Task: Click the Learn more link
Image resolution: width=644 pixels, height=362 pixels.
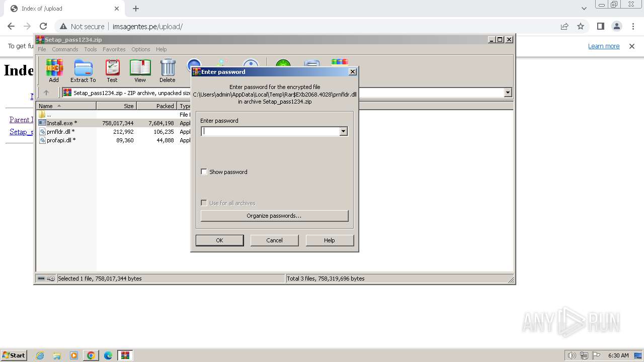Action: click(x=604, y=46)
